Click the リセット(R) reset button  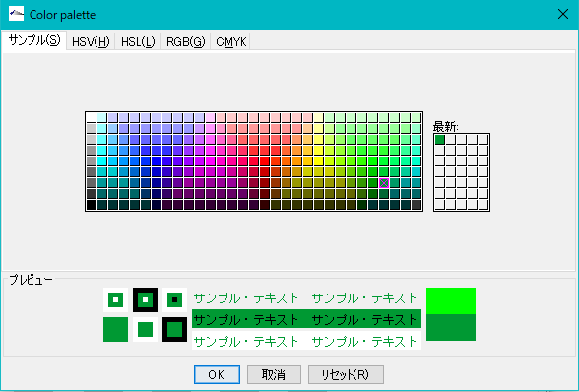346,374
